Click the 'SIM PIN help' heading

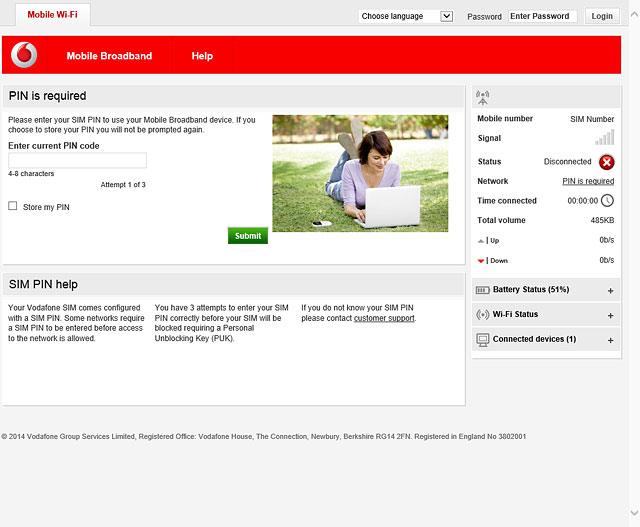(x=43, y=284)
